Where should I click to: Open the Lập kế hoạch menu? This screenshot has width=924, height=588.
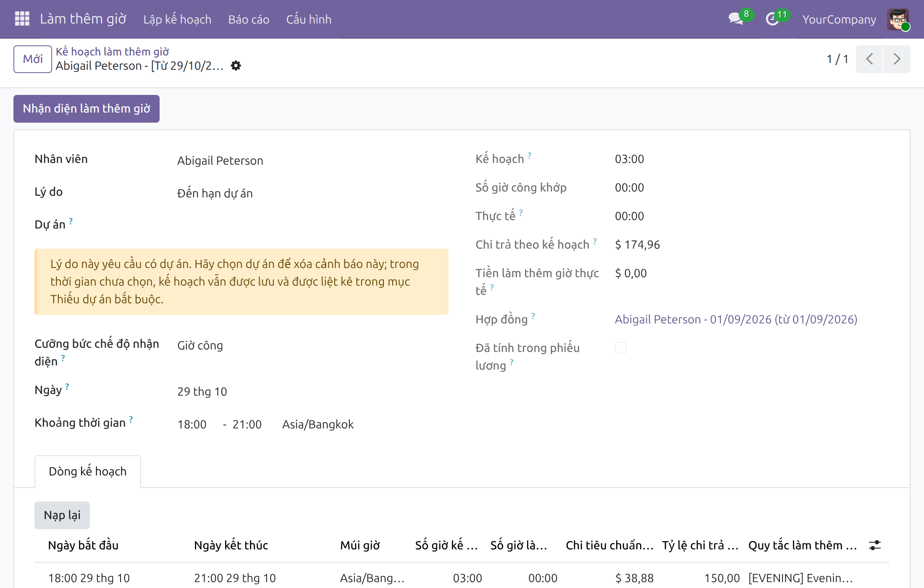(177, 19)
